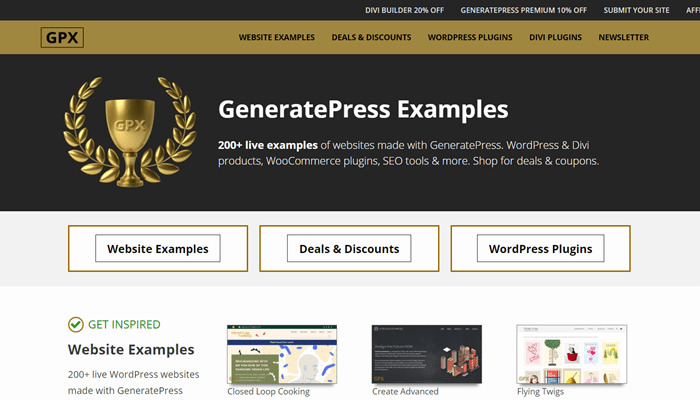The width and height of the screenshot is (700, 400).
Task: Open Flying Twigs site thumbnail
Action: pos(571,354)
